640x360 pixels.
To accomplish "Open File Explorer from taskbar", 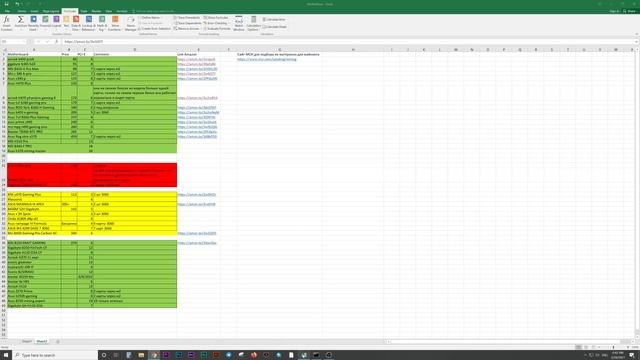I will tap(141, 355).
